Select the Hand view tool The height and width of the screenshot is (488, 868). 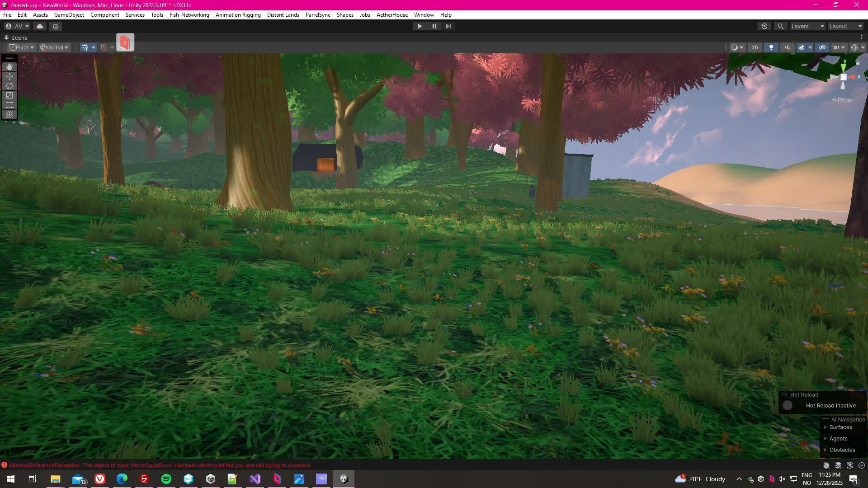click(x=9, y=67)
